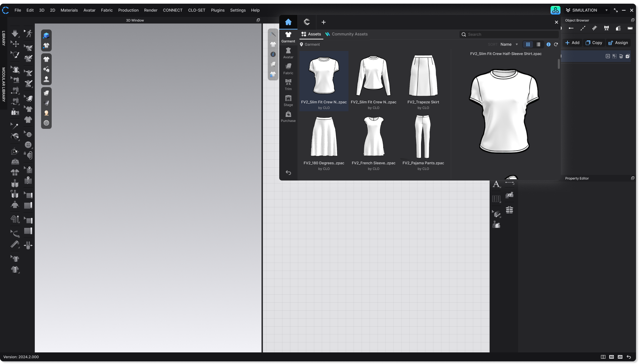This screenshot has height=364, width=639.
Task: Open the Trim category in library sidebar
Action: point(288,85)
